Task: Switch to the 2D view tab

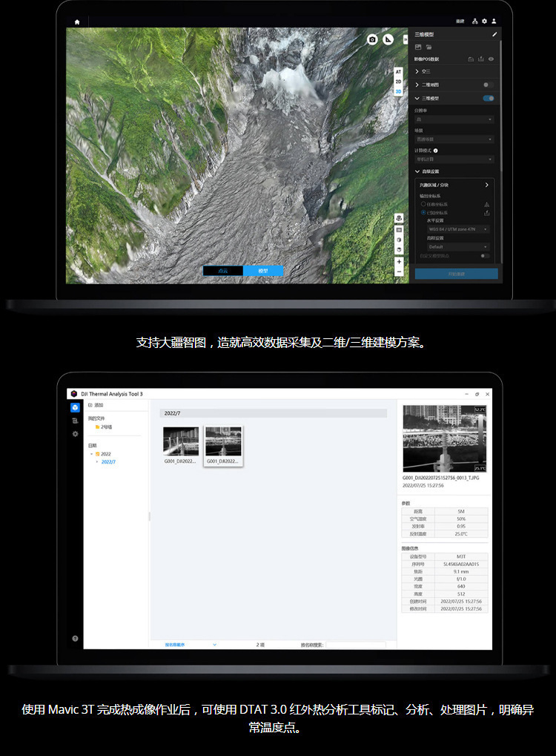Action: 398,82
